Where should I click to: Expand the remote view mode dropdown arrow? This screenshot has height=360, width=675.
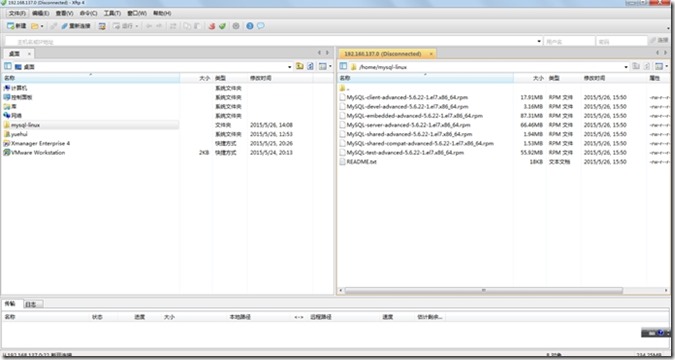click(x=666, y=66)
